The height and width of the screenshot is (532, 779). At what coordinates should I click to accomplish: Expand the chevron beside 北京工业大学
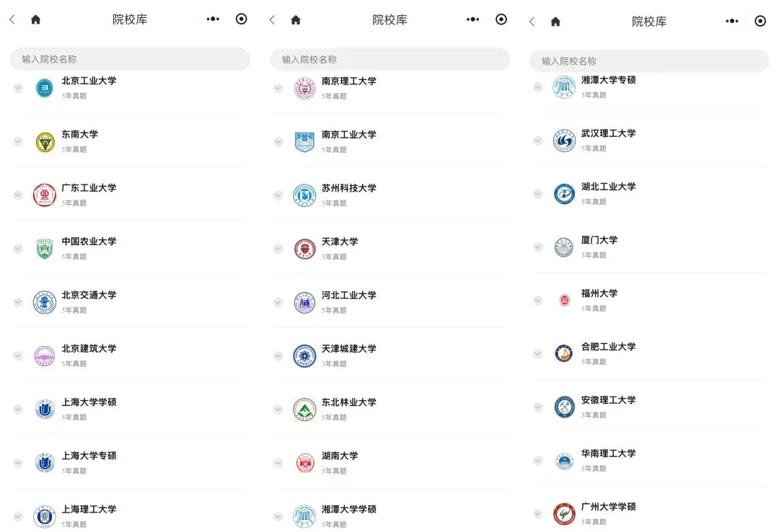click(18, 88)
